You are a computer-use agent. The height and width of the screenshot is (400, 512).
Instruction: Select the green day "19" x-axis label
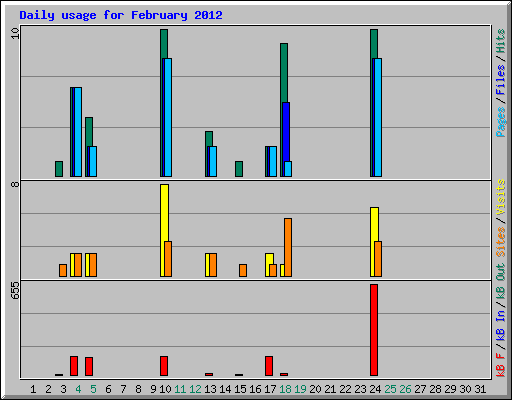(300, 389)
